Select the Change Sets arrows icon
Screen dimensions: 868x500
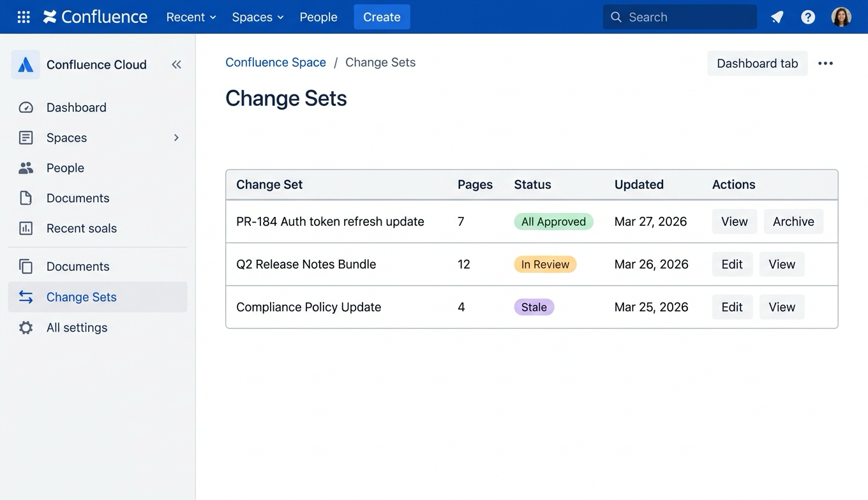(26, 297)
